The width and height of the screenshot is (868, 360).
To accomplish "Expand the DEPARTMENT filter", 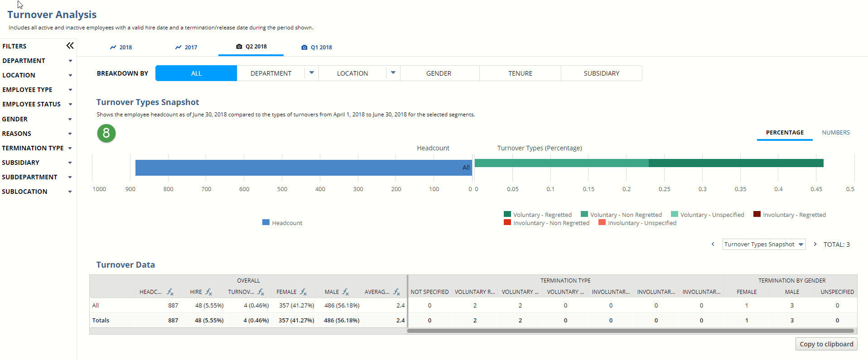I will (70, 61).
